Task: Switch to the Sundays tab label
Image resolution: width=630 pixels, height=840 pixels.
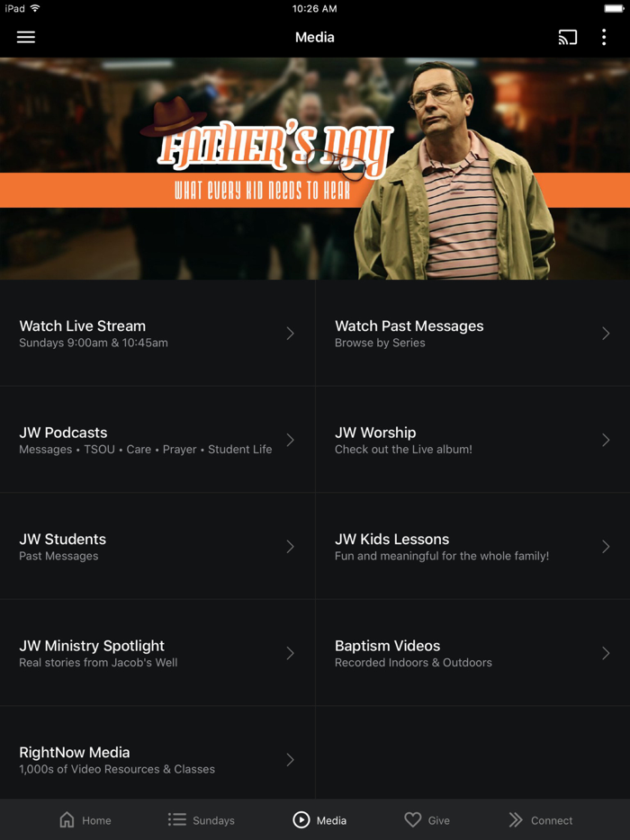Action: pos(213,820)
